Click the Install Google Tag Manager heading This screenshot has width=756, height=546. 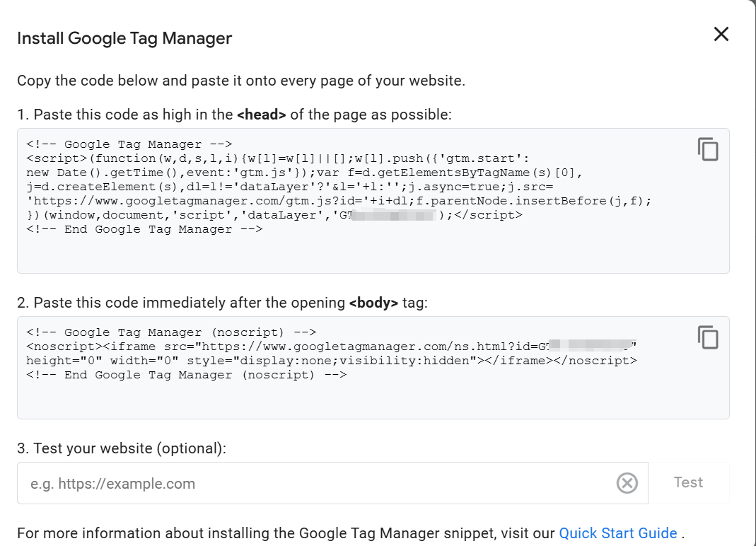(x=124, y=38)
